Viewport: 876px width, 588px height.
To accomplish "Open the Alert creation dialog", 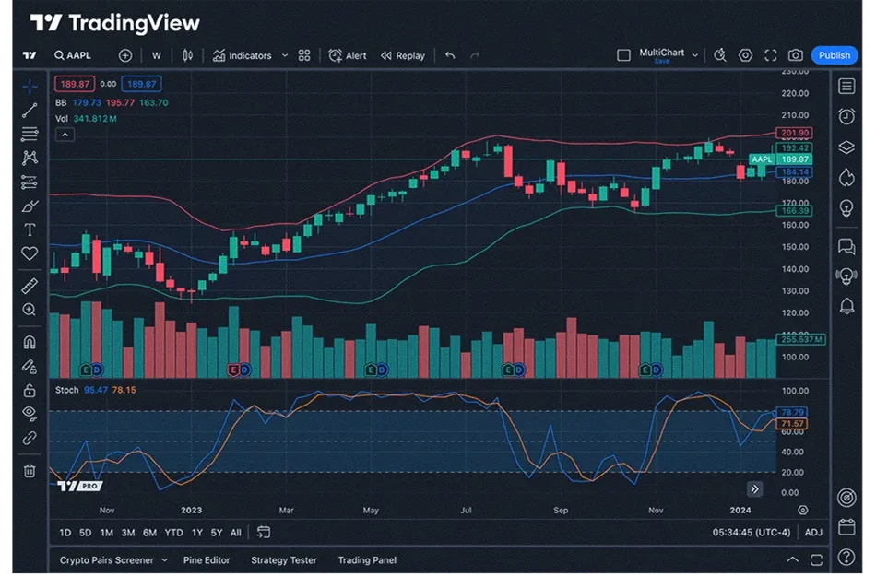I will coord(347,55).
